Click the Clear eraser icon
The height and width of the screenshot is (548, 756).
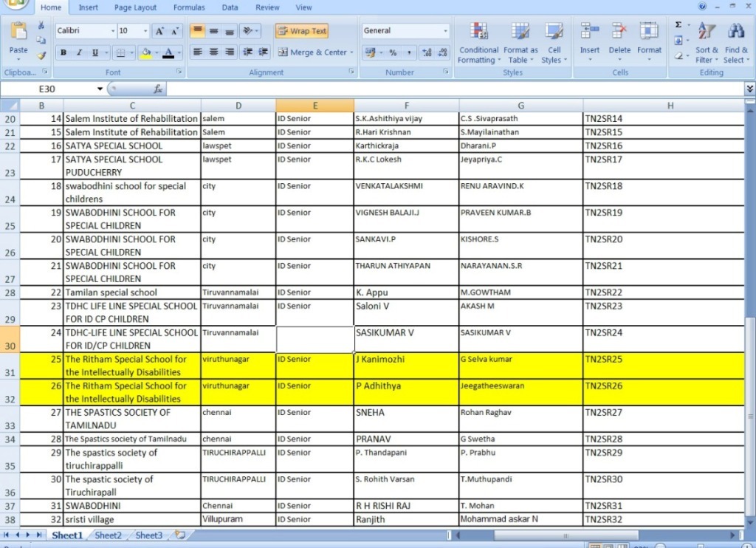pos(678,55)
